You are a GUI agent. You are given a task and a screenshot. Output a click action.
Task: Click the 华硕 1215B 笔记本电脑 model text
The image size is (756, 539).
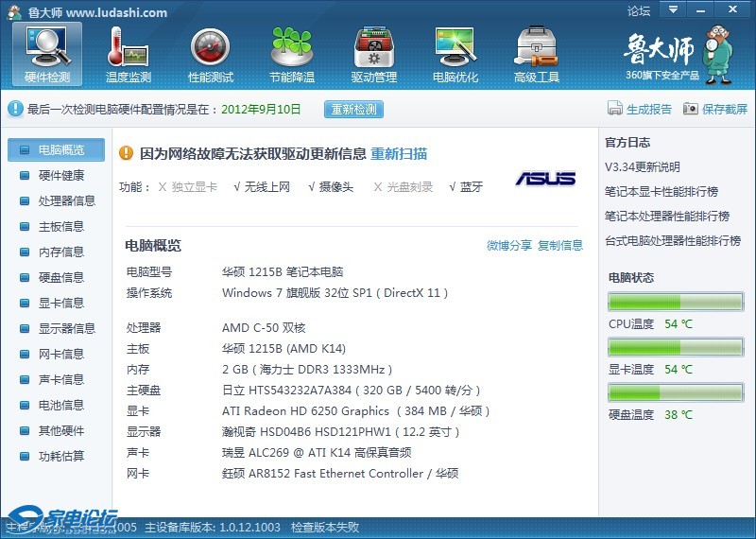[283, 272]
